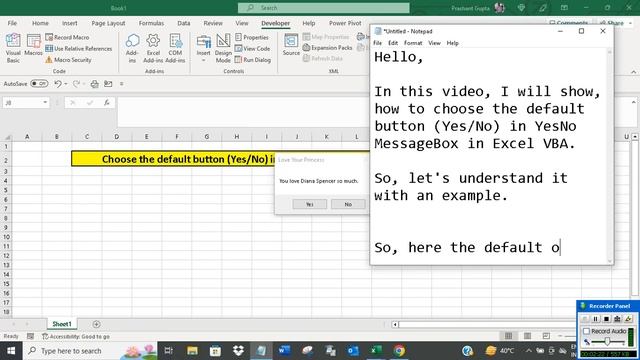Switch to Page Layout view icon

pyautogui.click(x=527, y=336)
